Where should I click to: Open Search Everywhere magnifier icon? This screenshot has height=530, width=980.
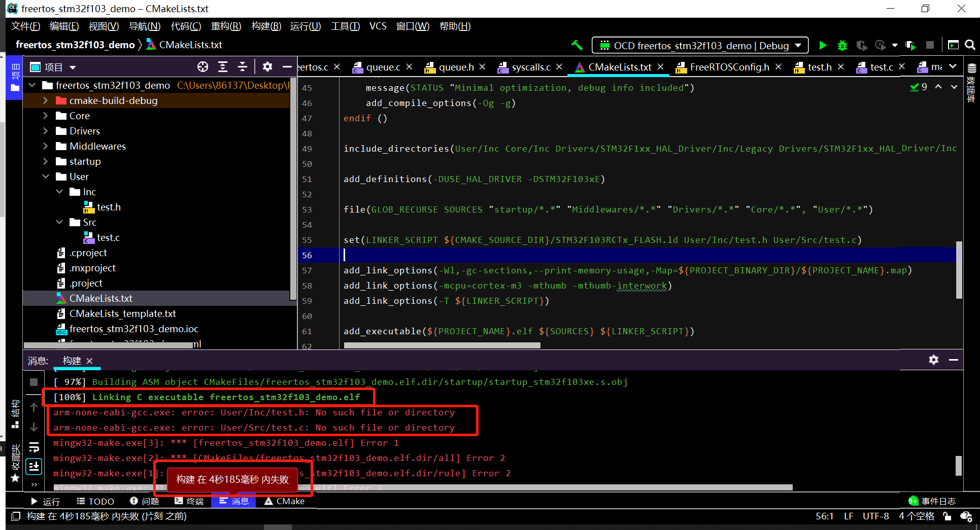click(970, 45)
